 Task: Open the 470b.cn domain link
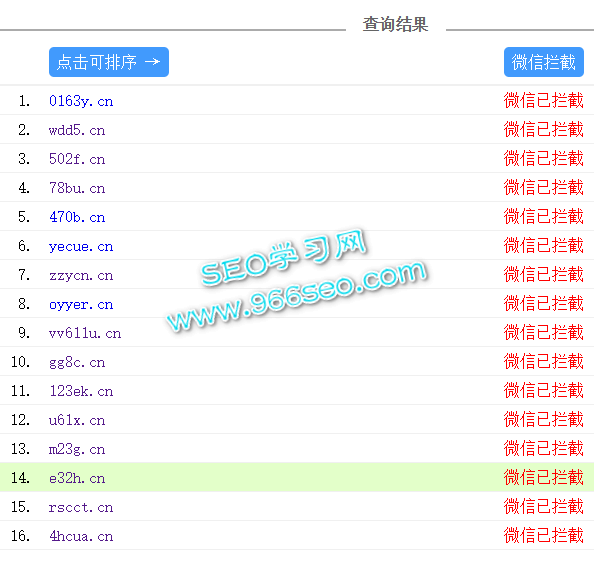(x=77, y=217)
